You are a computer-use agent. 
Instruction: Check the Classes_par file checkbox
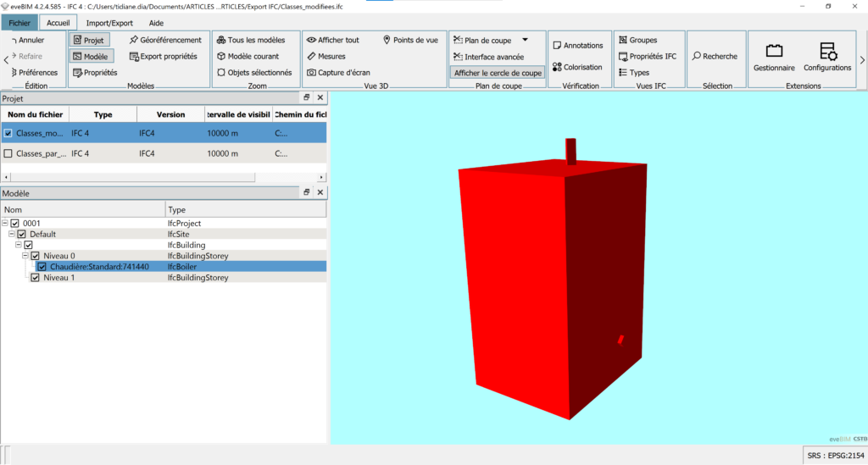(8, 154)
